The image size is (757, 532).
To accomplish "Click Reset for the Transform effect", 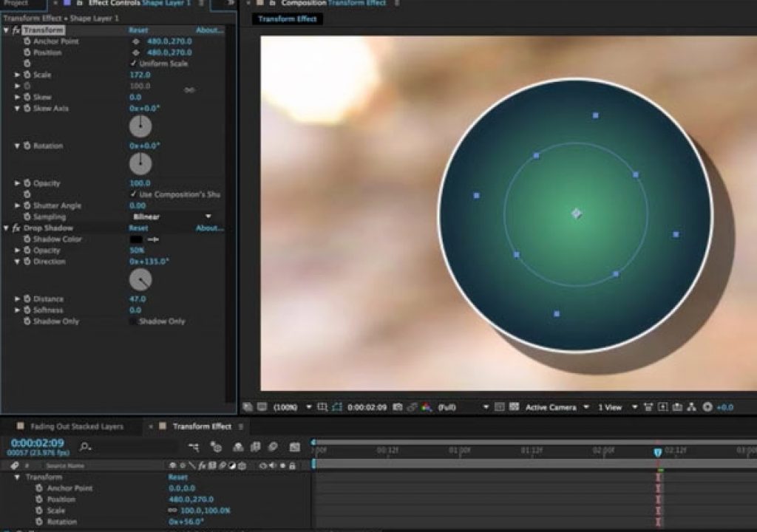I will click(x=138, y=30).
